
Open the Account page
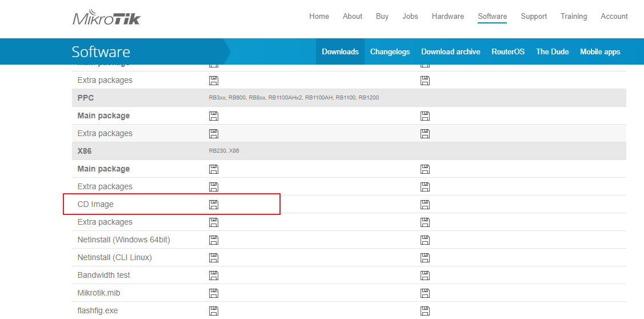614,17
